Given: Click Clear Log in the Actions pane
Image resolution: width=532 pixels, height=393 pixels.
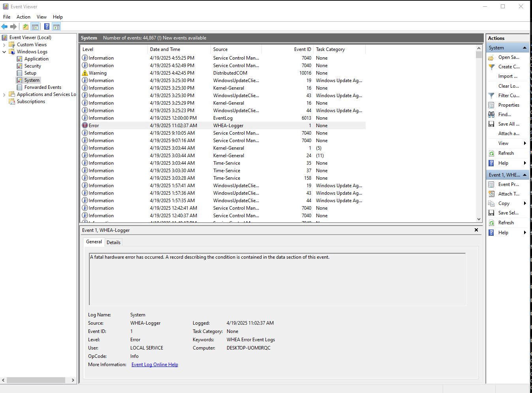Looking at the screenshot, I should pyautogui.click(x=509, y=86).
